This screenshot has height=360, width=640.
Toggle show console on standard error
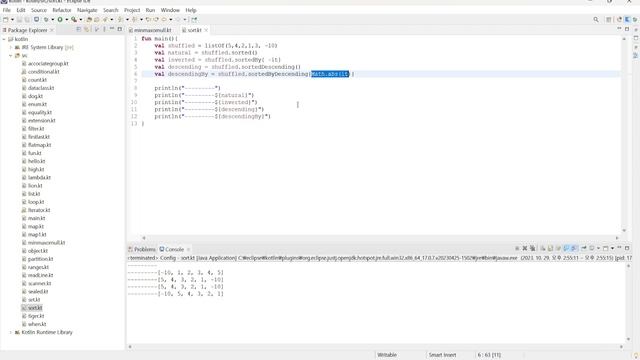click(574, 248)
